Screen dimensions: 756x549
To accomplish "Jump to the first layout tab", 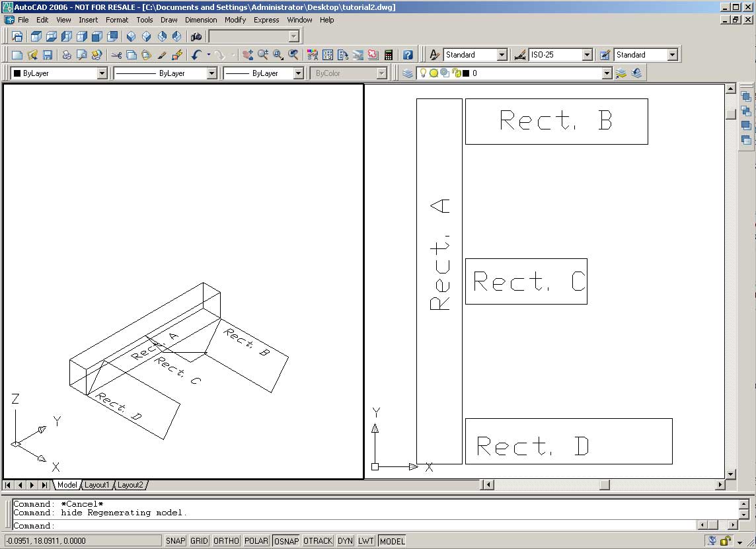I will [x=8, y=485].
